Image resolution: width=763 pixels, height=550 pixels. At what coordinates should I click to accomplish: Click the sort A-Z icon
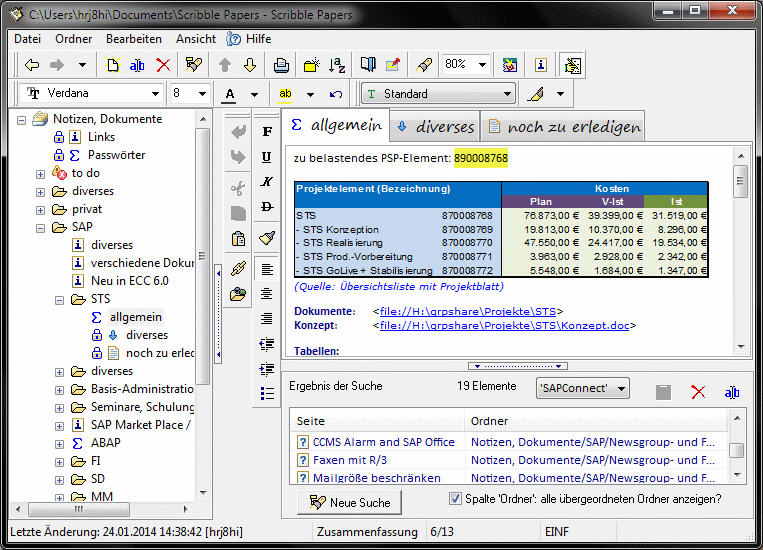pos(337,65)
